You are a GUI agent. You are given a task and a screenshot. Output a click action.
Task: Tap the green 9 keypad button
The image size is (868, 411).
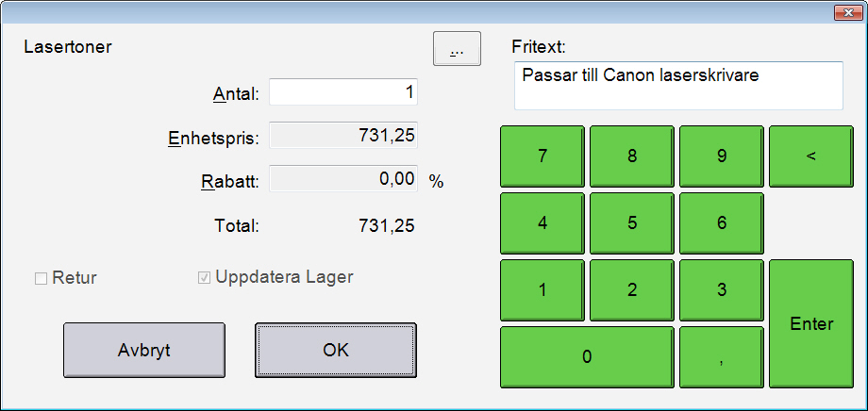point(722,156)
